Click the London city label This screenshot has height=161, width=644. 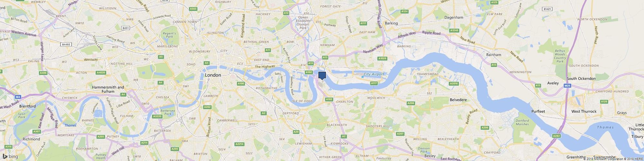pos(213,75)
